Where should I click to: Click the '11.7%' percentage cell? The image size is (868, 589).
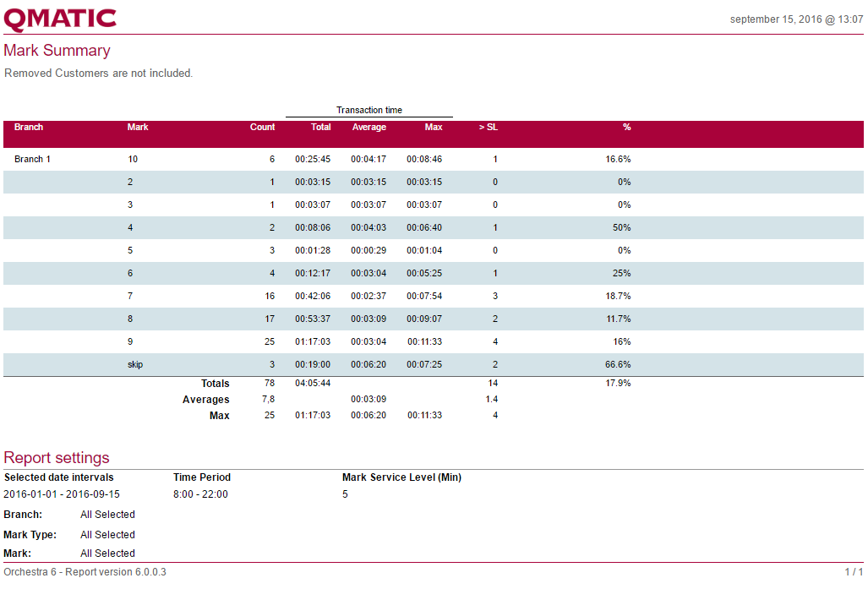(619, 319)
